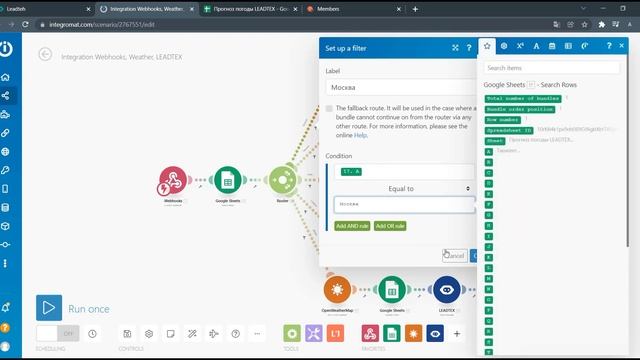Open Home dashboard in left sidebar
640x360 pixels.
pos(5,77)
